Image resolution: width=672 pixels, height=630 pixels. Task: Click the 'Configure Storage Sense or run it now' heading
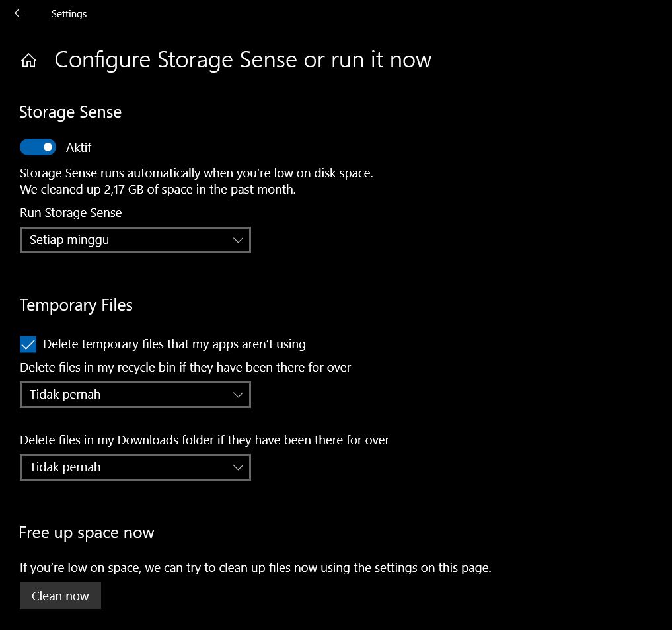point(243,59)
